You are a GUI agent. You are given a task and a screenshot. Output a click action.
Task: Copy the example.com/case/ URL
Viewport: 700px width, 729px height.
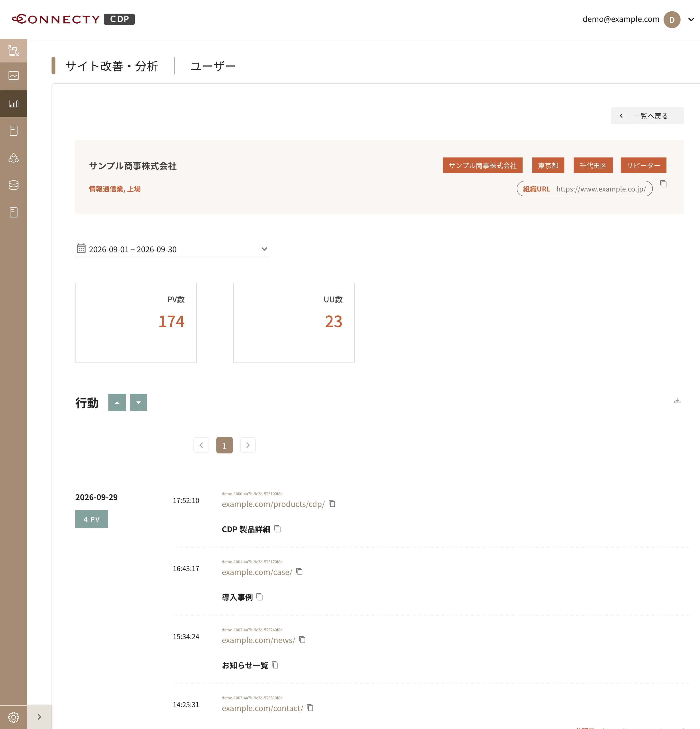[299, 572]
